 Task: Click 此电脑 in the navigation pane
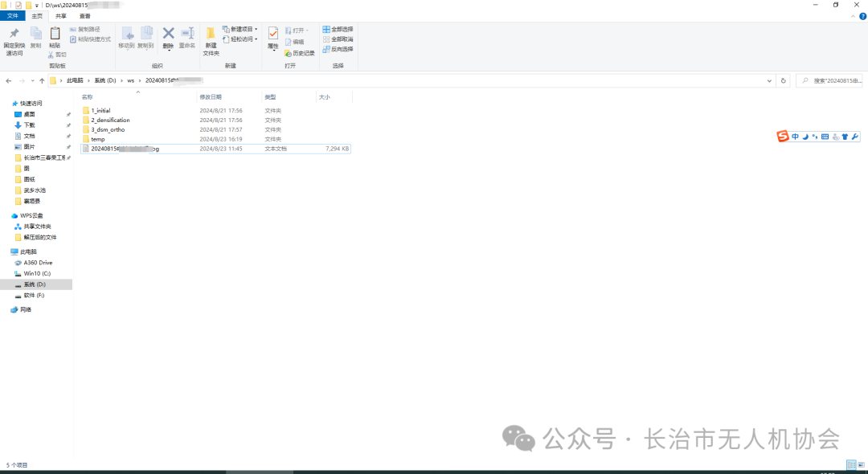click(29, 251)
